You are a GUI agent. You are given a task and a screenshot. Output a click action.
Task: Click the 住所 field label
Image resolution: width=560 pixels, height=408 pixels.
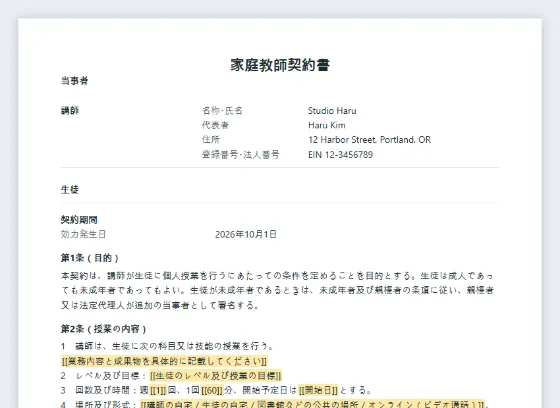click(211, 140)
